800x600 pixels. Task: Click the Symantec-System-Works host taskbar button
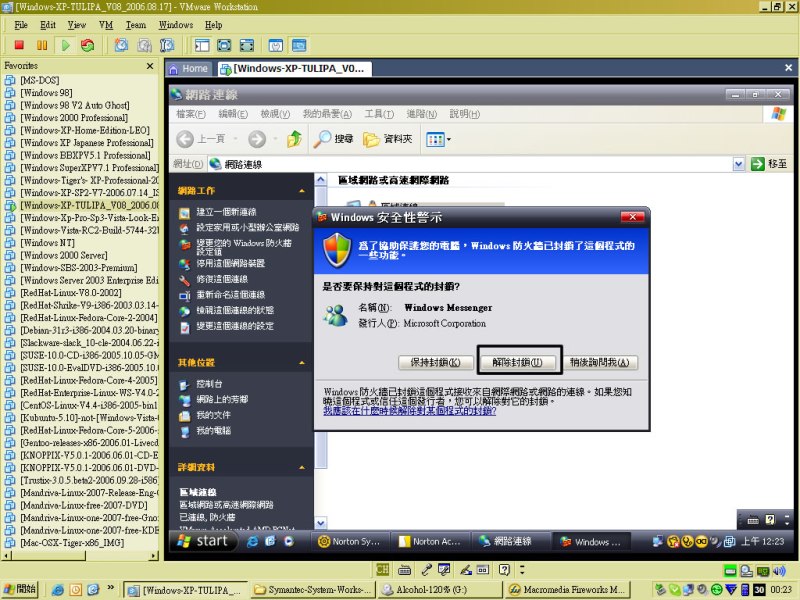313,590
